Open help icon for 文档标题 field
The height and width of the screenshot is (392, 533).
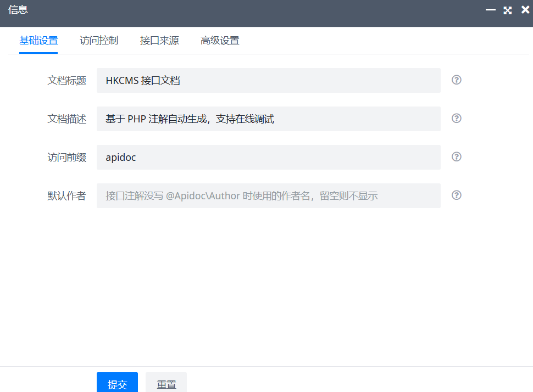[x=456, y=80]
